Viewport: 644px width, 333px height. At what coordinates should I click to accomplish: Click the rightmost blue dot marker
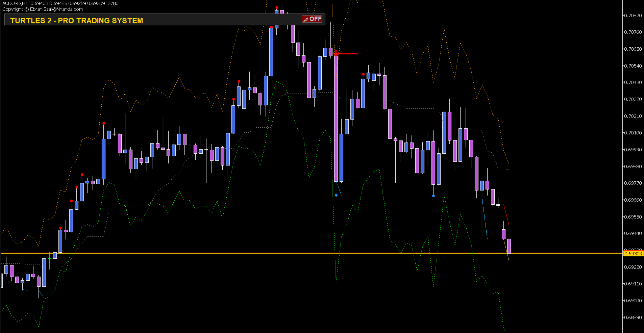434,196
